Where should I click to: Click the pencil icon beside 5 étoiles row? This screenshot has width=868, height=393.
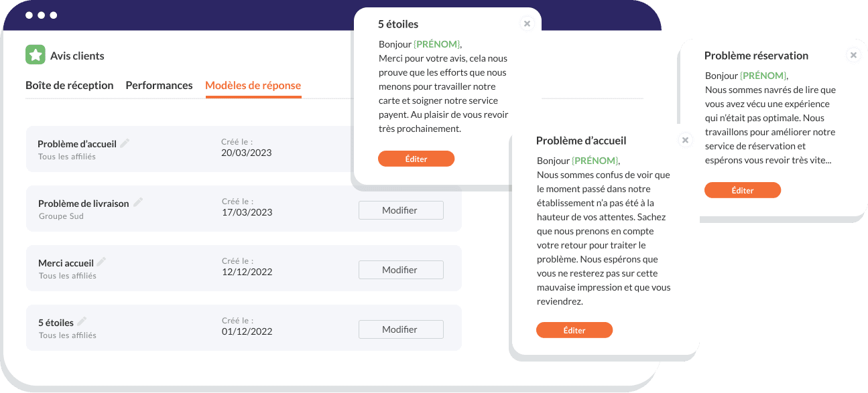(82, 321)
